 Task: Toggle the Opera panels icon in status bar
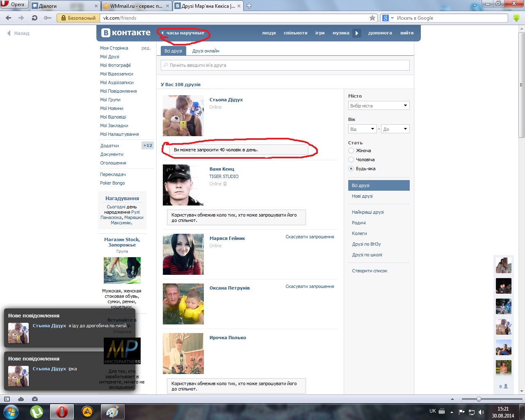7,399
